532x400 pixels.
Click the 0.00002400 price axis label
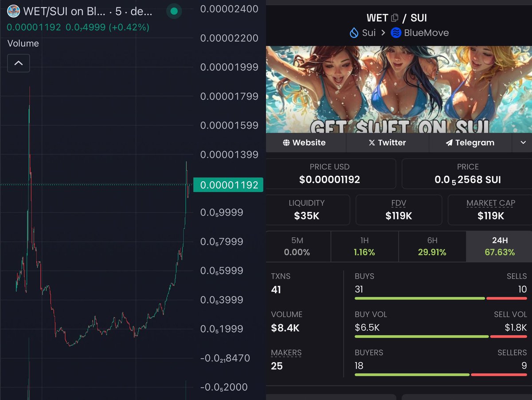[x=229, y=9]
